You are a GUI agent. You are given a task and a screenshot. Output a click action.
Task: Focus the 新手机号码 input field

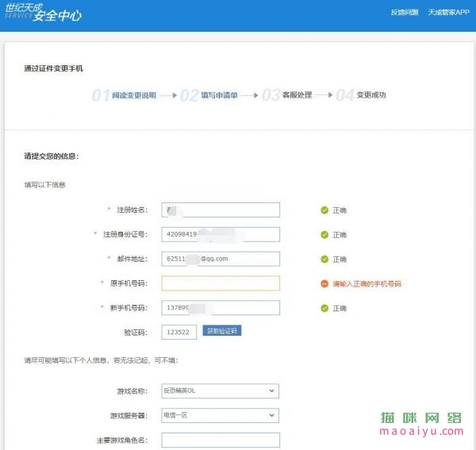[x=221, y=308]
